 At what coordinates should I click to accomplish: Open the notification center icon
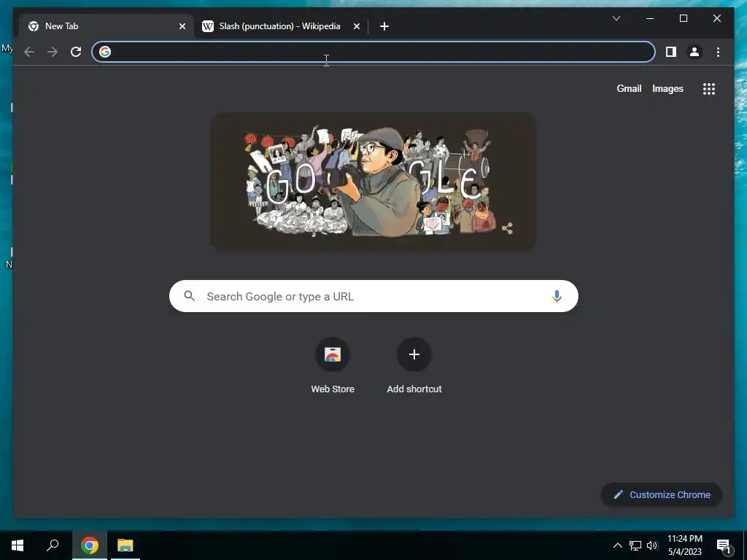click(724, 545)
